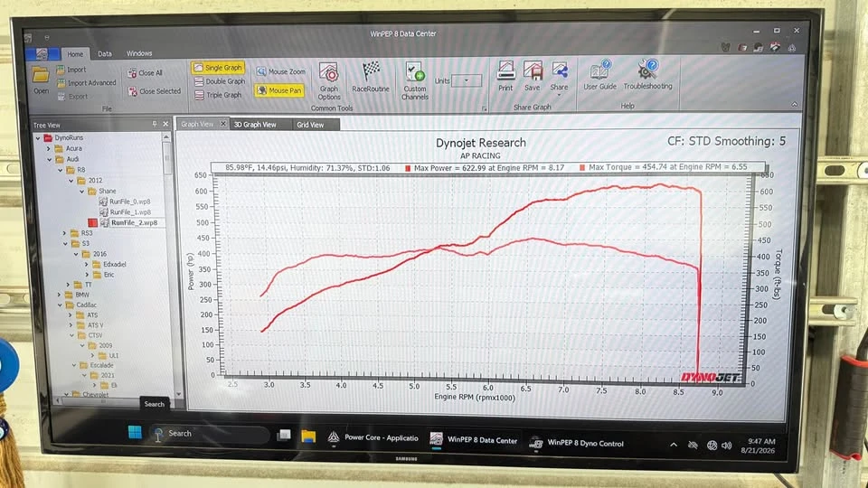Open the Windows Start menu
868x488 pixels.
tap(135, 432)
